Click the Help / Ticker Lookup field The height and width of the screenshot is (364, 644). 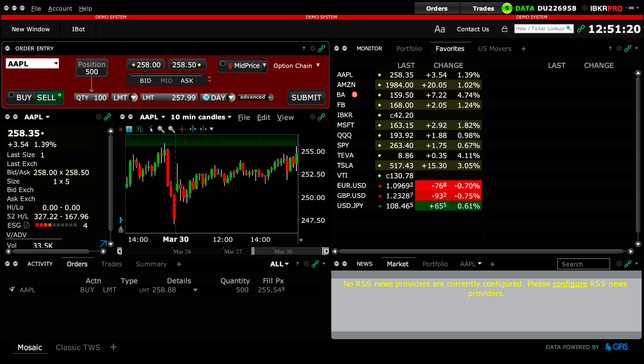544,29
